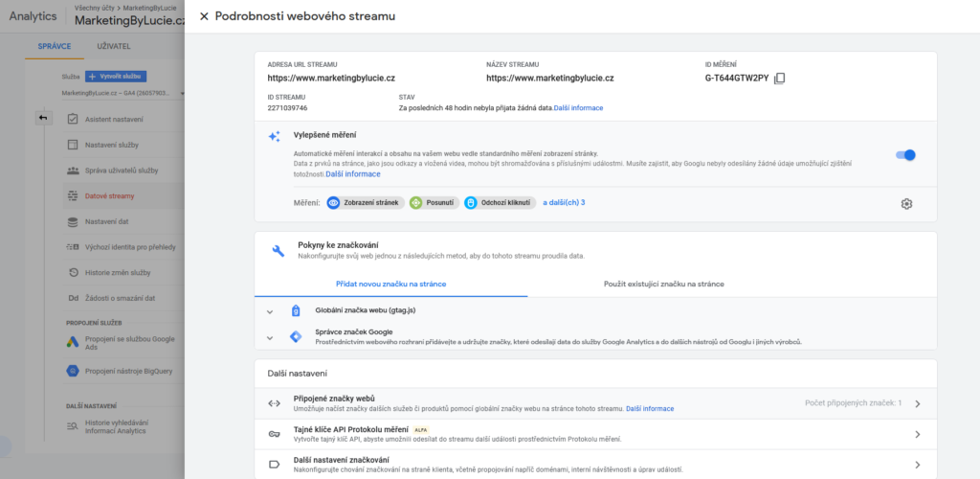Open the MarketingByLucie.cz GA4 property dropdown

tap(123, 93)
